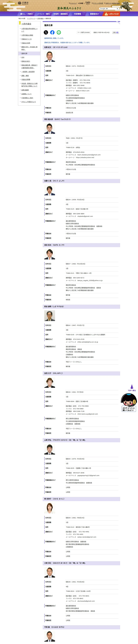Open 審議の流れ sidebar link

(x=29, y=48)
